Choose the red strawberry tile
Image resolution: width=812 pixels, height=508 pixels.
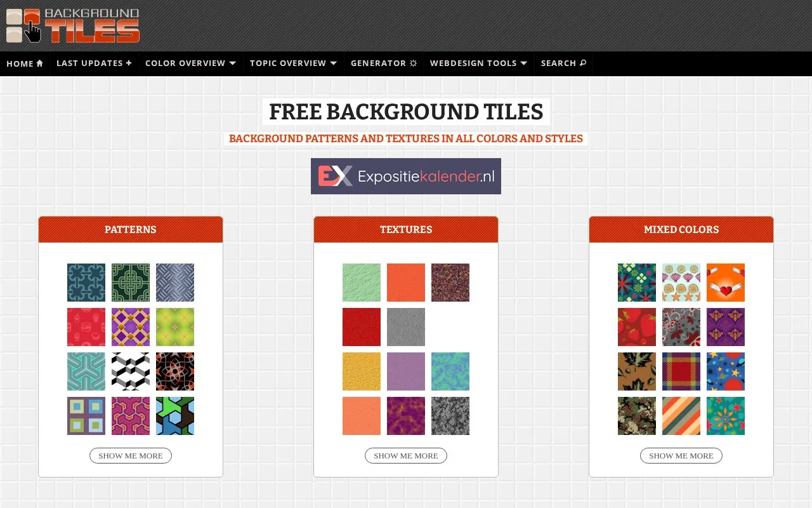click(637, 327)
